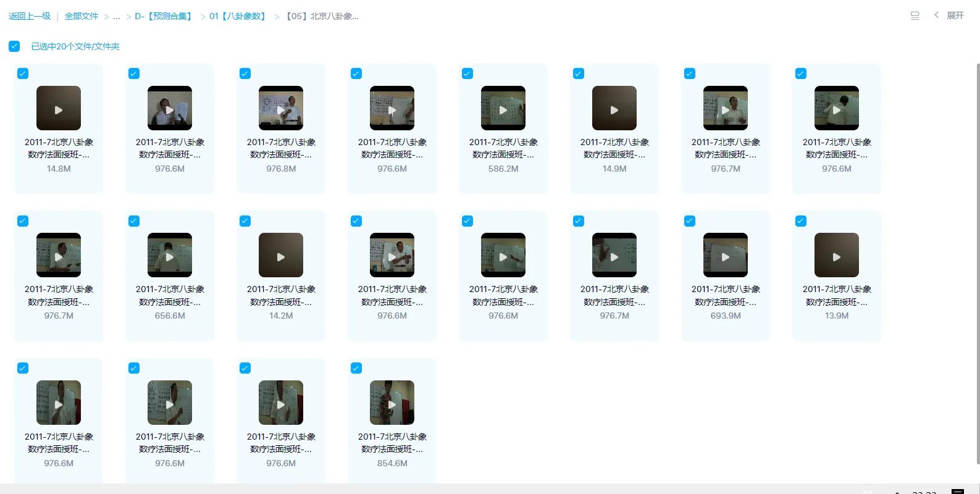The image size is (980, 494).
Task: Click the 14.8M size label
Action: coord(59,169)
